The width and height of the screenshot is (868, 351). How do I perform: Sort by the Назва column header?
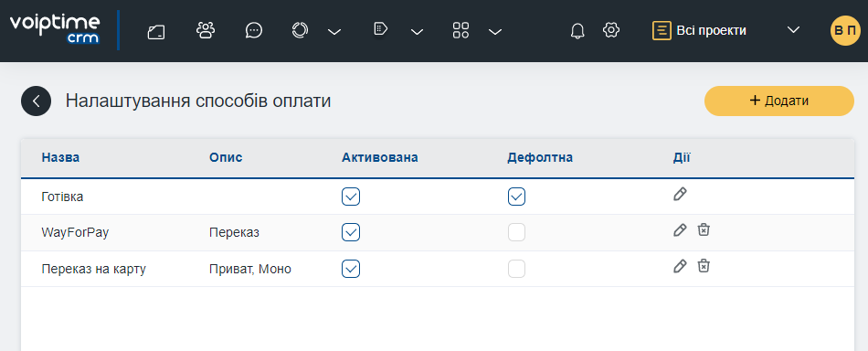click(x=60, y=158)
